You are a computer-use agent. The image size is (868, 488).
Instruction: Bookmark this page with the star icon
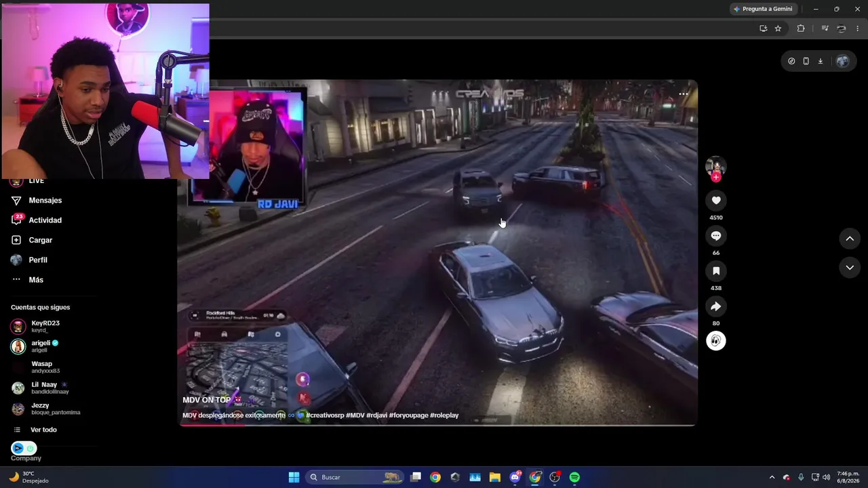pos(778,28)
